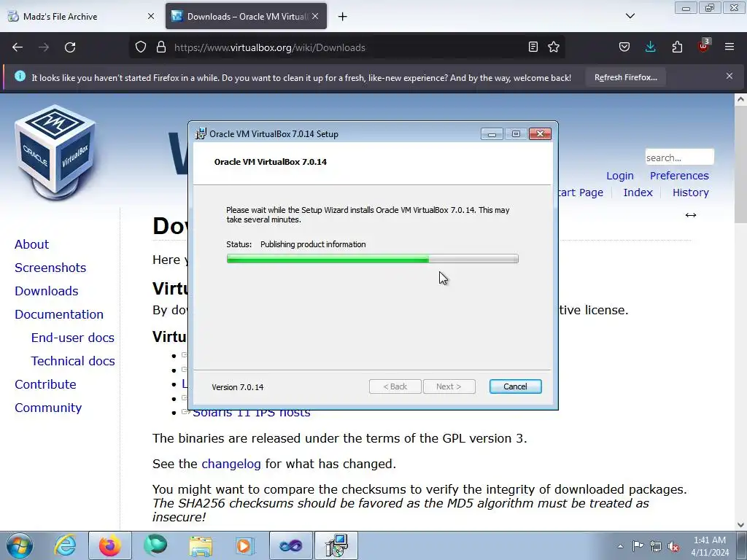Click the VirtualBox cube logo
The height and width of the screenshot is (560, 747).
[55, 152]
